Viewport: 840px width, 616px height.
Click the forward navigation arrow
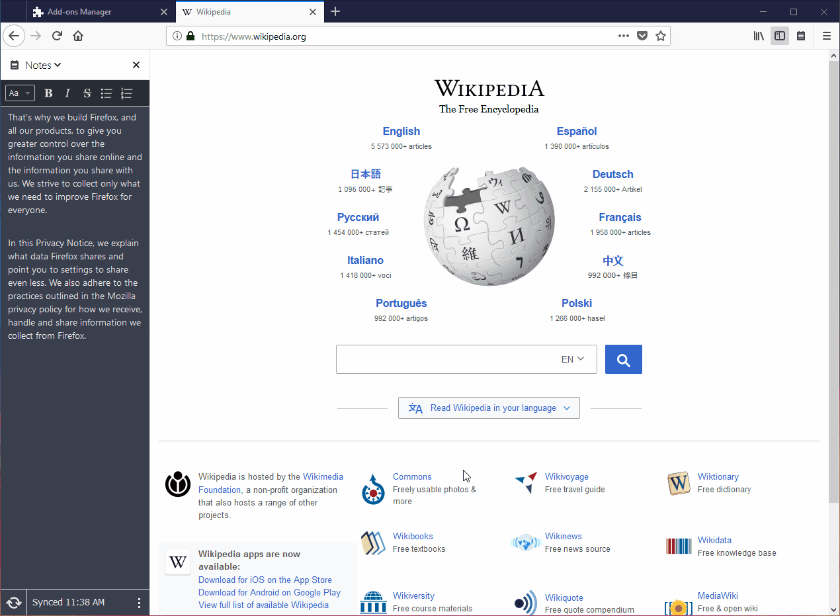[36, 36]
